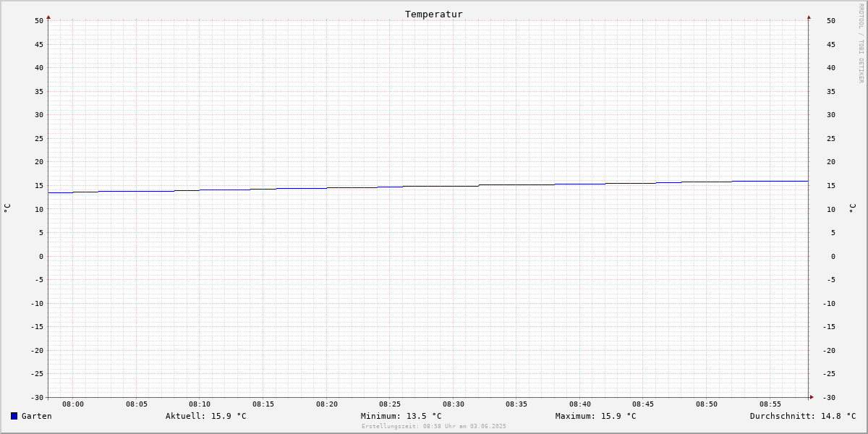Select the Minimum: 13.5 °C value
868x434 pixels.
click(401, 416)
